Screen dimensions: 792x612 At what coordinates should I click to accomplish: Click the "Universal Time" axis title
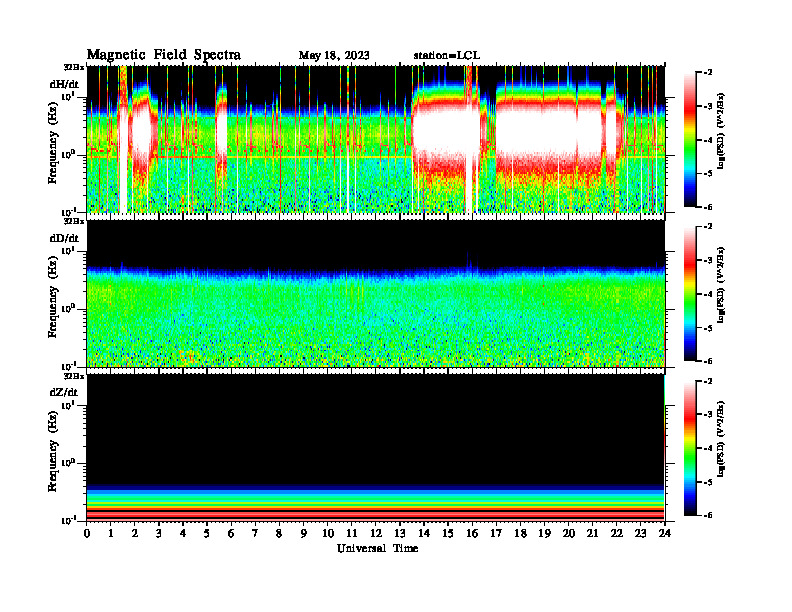point(377,548)
